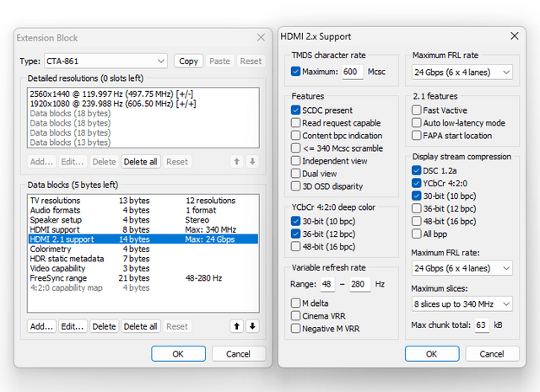Open the Maximum slices dropdown
The width and height of the screenshot is (540, 392).
(x=462, y=303)
